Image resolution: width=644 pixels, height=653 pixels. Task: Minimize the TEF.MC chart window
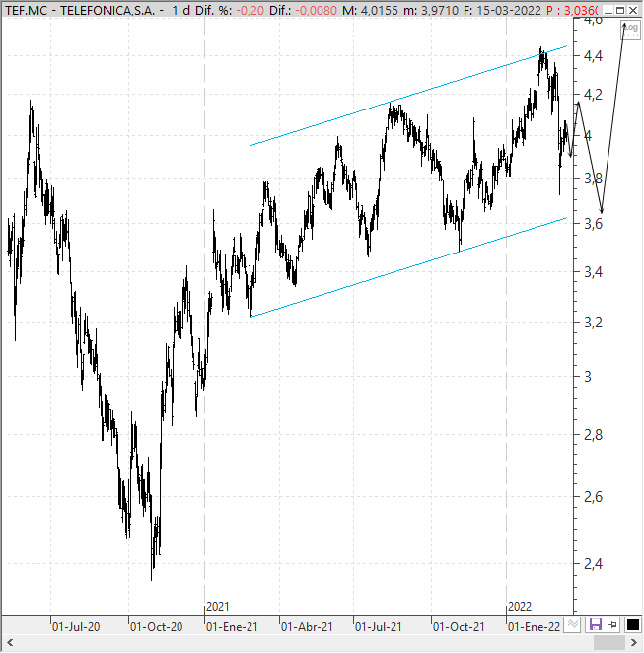coord(608,11)
